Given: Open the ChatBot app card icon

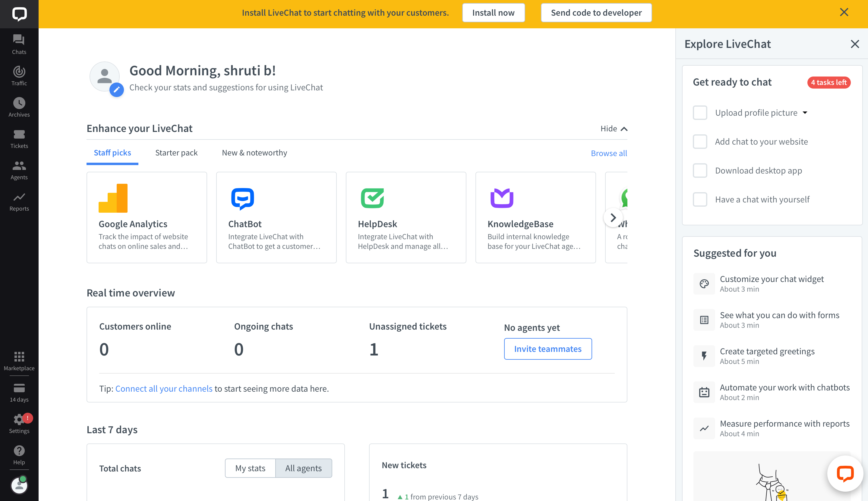Looking at the screenshot, I should pyautogui.click(x=242, y=199).
